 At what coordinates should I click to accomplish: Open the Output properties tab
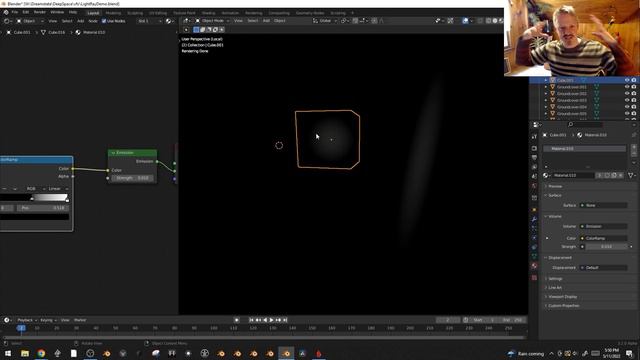tap(534, 158)
